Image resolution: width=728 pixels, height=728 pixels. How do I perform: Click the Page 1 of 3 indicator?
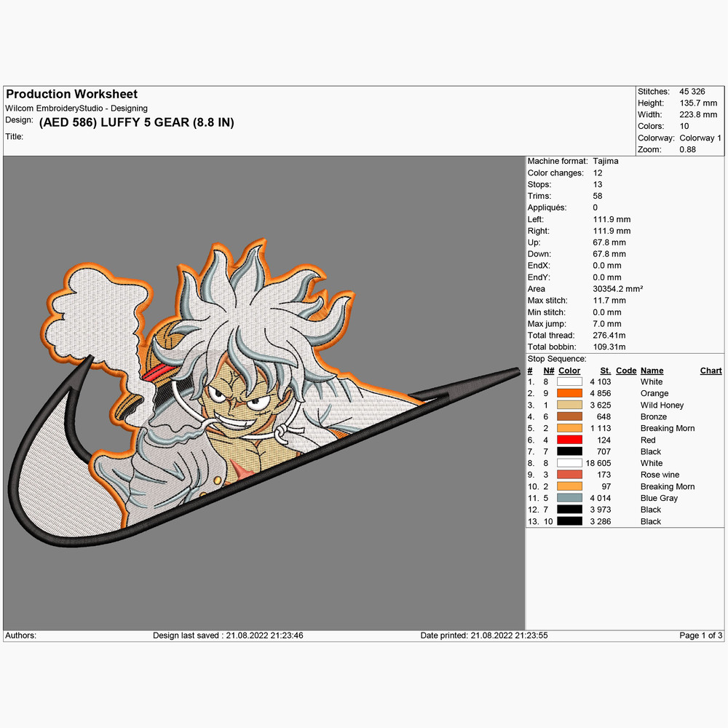[700, 636]
